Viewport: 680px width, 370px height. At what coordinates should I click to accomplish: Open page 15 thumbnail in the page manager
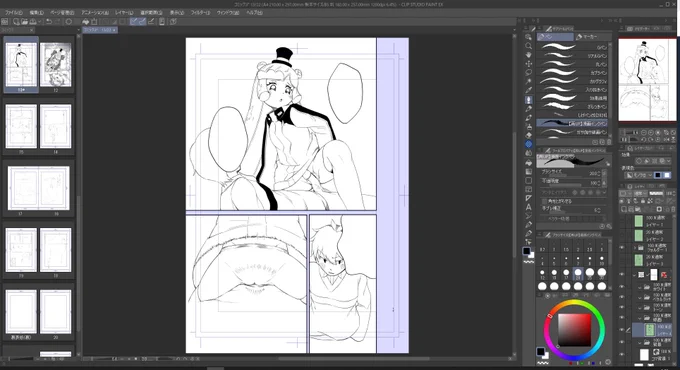[x=21, y=127]
